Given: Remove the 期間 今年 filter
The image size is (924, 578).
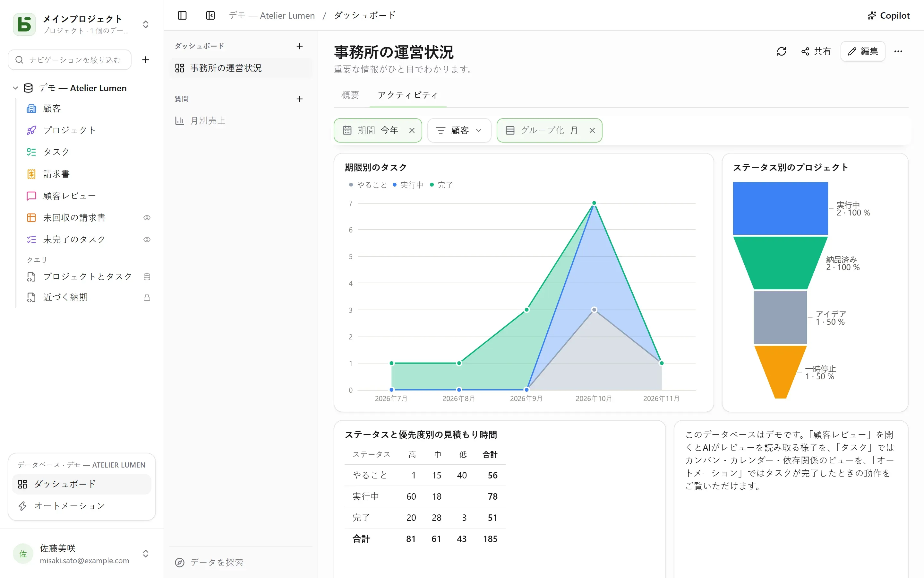Looking at the screenshot, I should 412,130.
